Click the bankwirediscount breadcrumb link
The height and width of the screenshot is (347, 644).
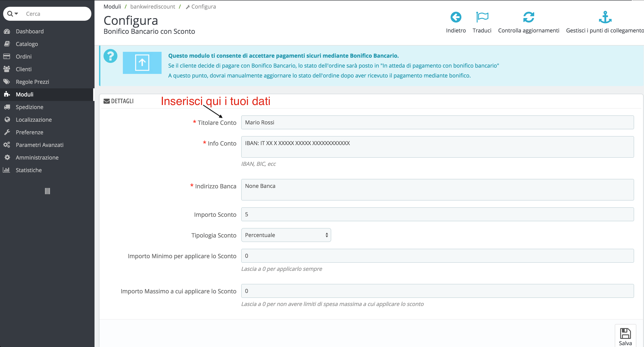(153, 7)
